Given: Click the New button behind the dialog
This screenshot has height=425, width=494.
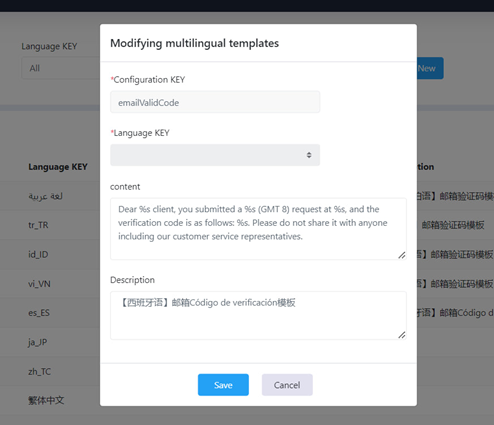Looking at the screenshot, I should point(430,68).
